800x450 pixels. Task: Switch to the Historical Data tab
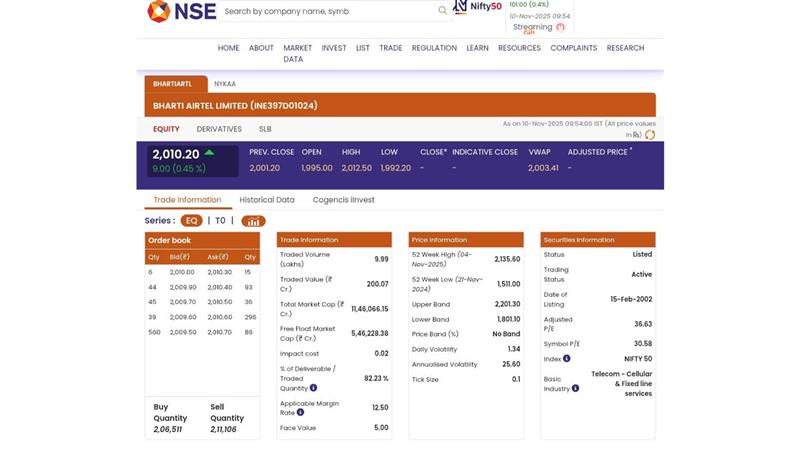(266, 200)
